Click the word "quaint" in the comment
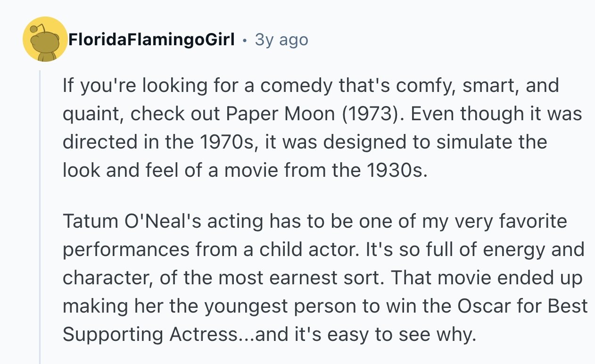This screenshot has height=364, width=595. (92, 114)
